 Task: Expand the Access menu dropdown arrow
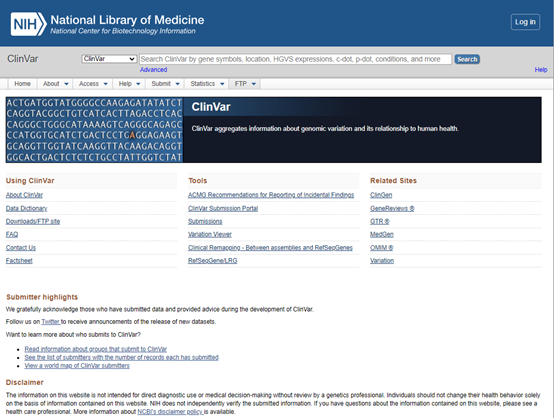point(105,84)
